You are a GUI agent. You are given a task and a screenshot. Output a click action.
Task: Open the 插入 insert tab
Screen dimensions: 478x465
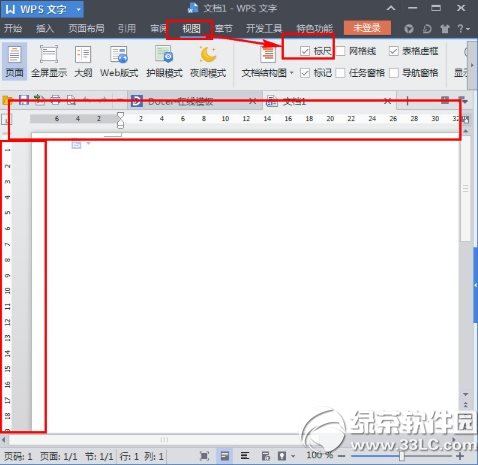(x=45, y=29)
